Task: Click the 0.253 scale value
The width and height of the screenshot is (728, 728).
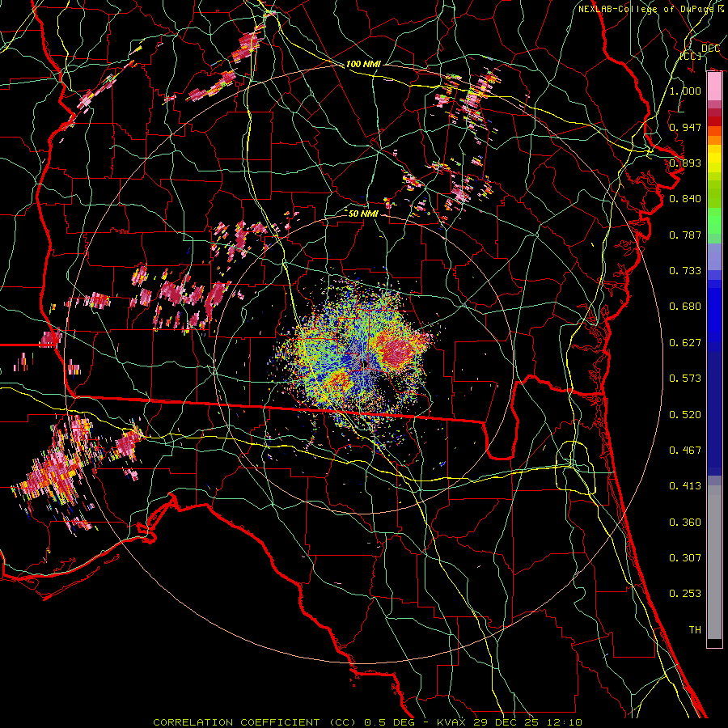Action: tap(685, 594)
